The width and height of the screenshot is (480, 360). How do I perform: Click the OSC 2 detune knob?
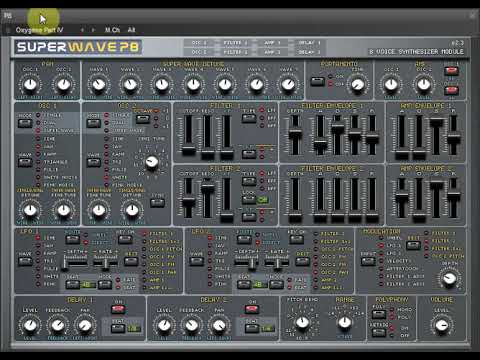[132, 210]
